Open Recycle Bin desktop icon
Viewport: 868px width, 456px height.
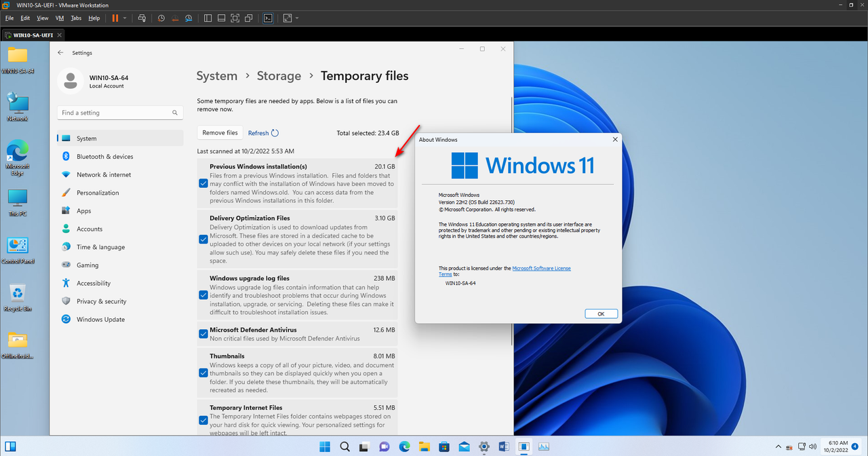coord(17,299)
